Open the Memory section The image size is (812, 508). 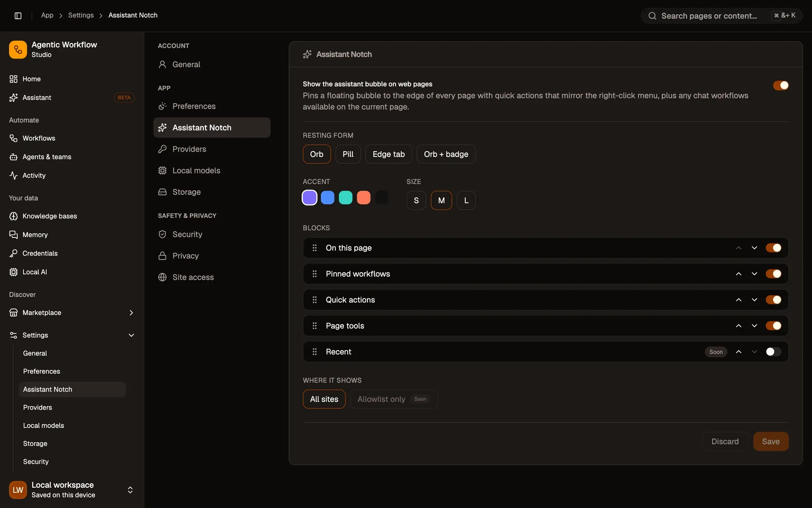click(x=72, y=235)
